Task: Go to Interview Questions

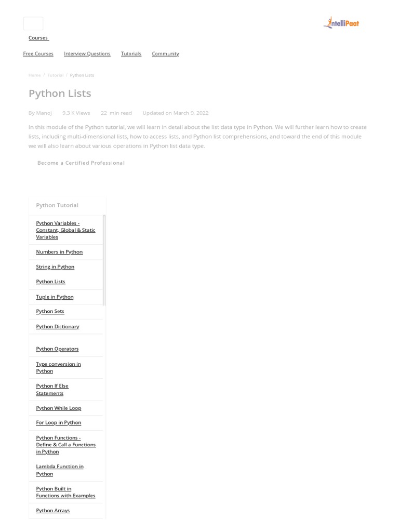Action: (87, 54)
